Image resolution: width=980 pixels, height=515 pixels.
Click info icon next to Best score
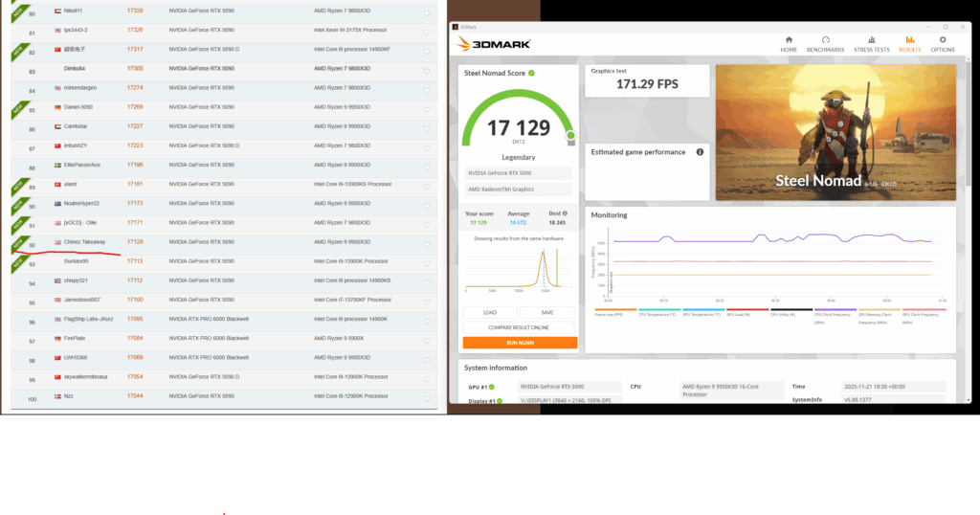(565, 213)
